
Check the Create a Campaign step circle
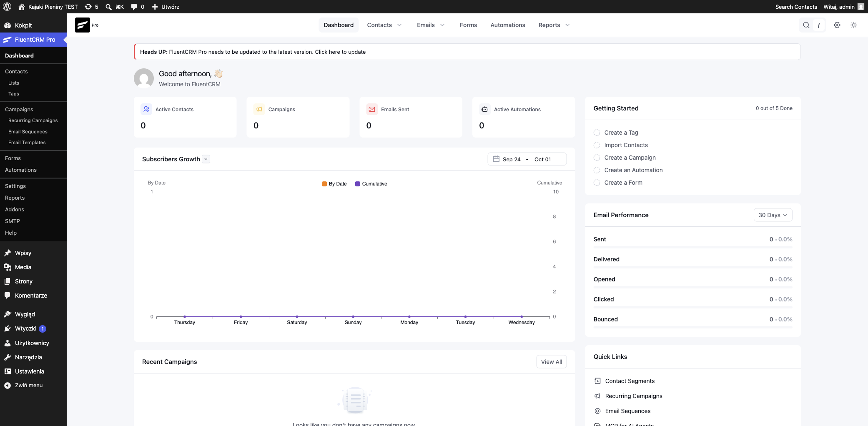click(597, 158)
